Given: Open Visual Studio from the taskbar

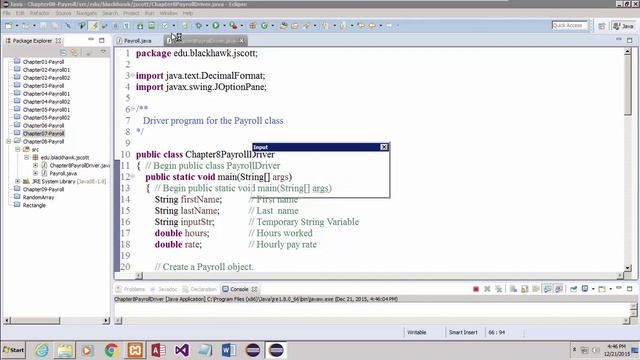Looking at the screenshot, I should (x=182, y=350).
